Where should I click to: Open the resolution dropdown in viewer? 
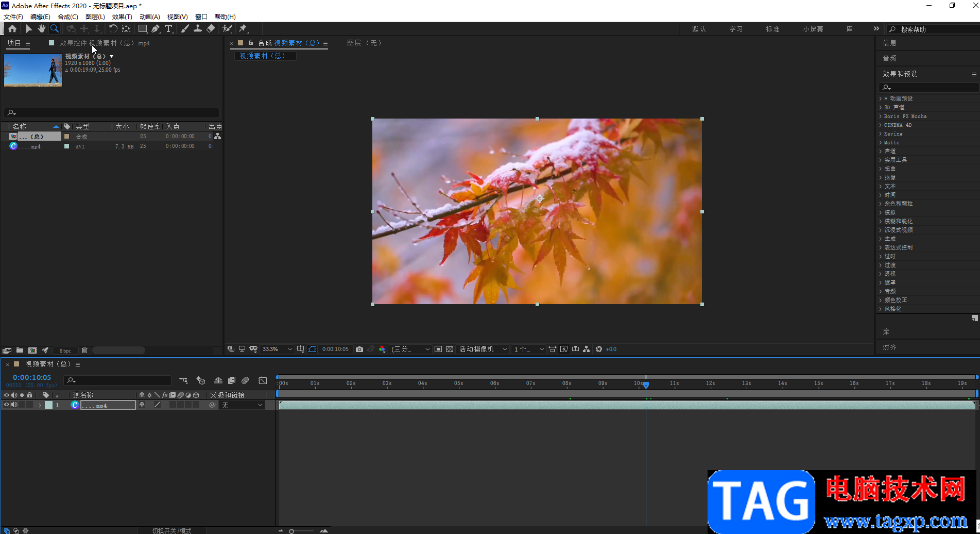coord(410,349)
